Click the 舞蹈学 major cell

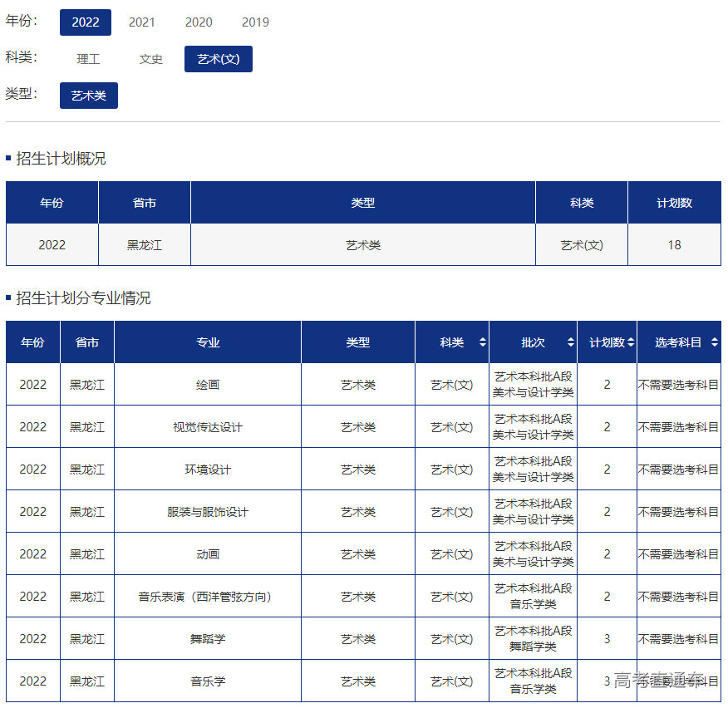point(208,639)
